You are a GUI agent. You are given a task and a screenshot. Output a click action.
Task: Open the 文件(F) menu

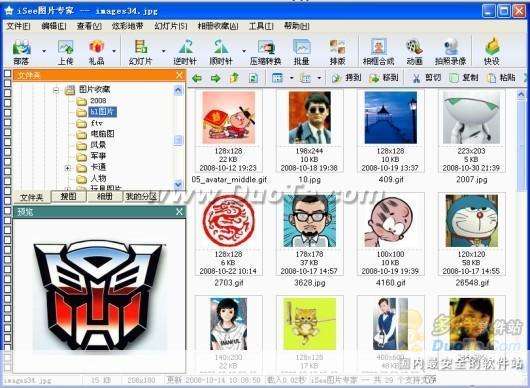pos(19,26)
